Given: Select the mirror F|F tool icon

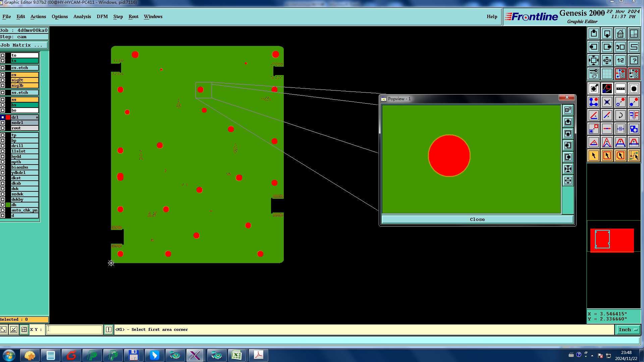Looking at the screenshot, I should point(634,116).
